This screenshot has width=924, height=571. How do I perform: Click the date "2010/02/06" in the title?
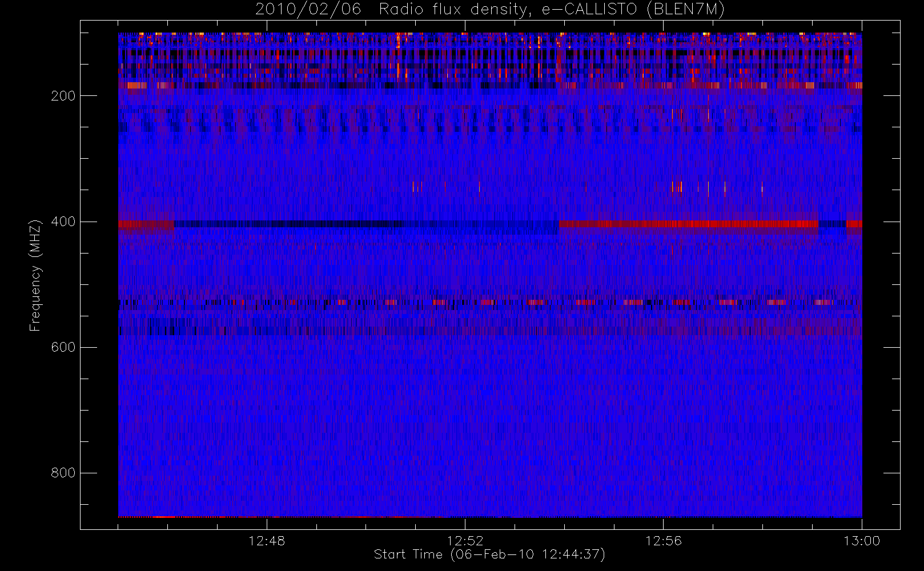308,10
